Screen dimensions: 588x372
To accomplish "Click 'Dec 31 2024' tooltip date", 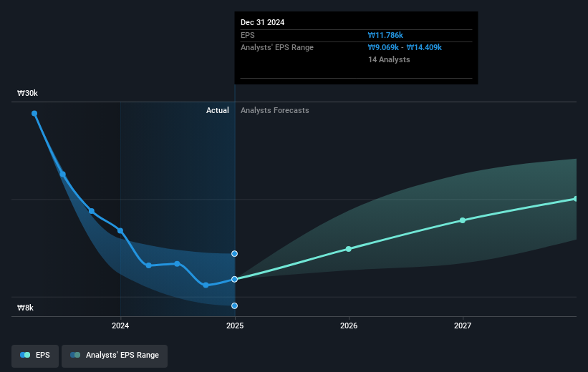I will [263, 22].
